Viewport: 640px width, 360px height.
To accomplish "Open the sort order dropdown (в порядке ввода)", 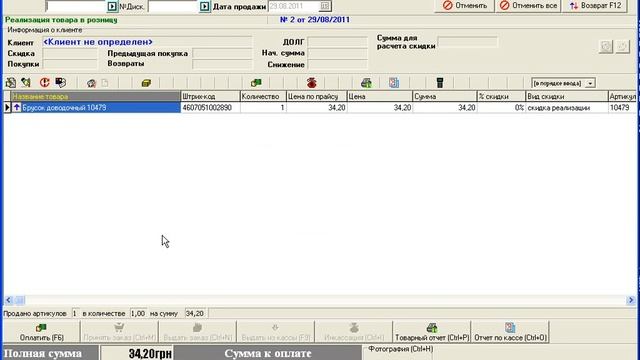I will point(590,83).
